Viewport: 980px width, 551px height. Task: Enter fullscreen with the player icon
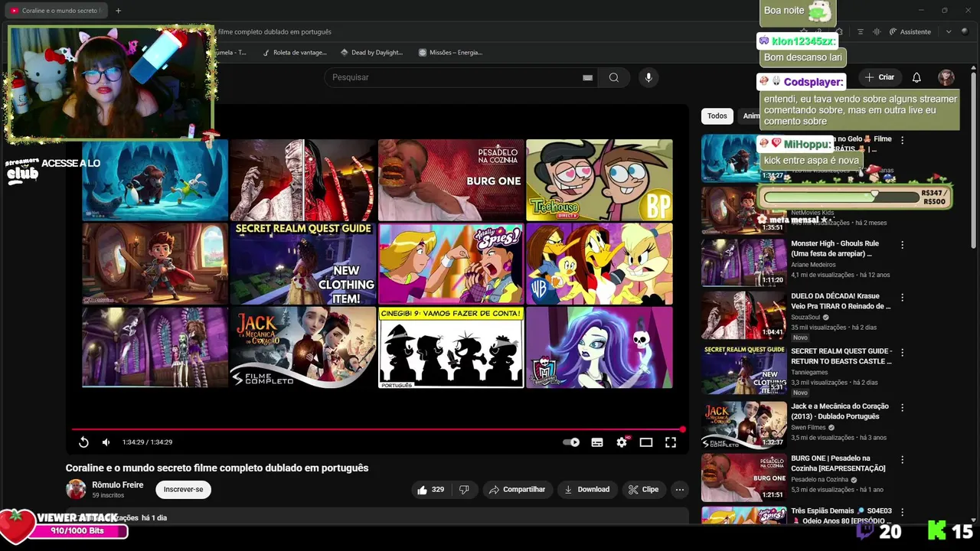pyautogui.click(x=671, y=442)
